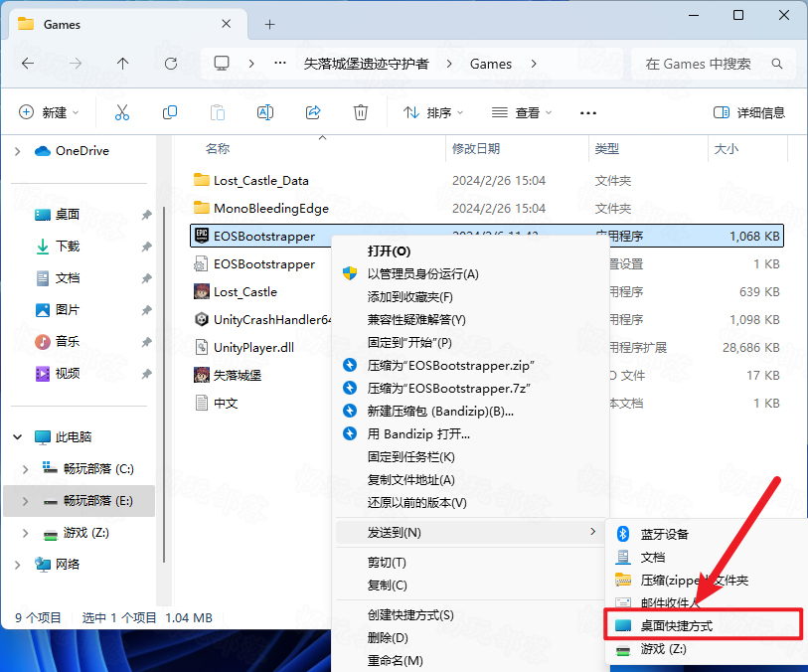Refresh the Games folder view

(171, 64)
